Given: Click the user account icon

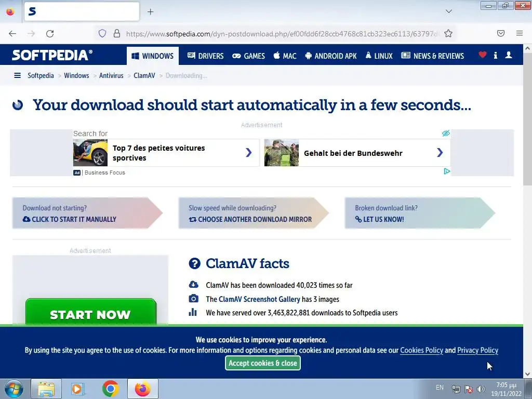Looking at the screenshot, I should 509,55.
